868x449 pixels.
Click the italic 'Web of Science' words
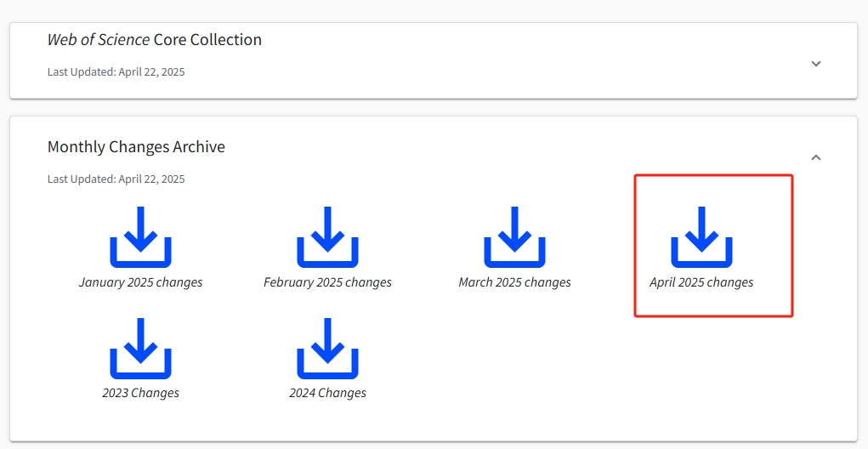(99, 40)
